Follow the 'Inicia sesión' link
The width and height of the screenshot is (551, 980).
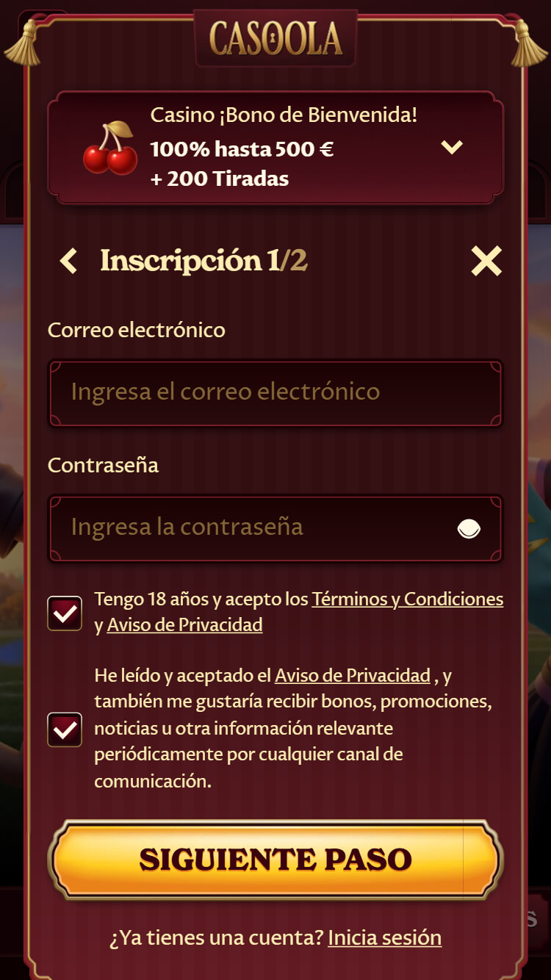(384, 938)
